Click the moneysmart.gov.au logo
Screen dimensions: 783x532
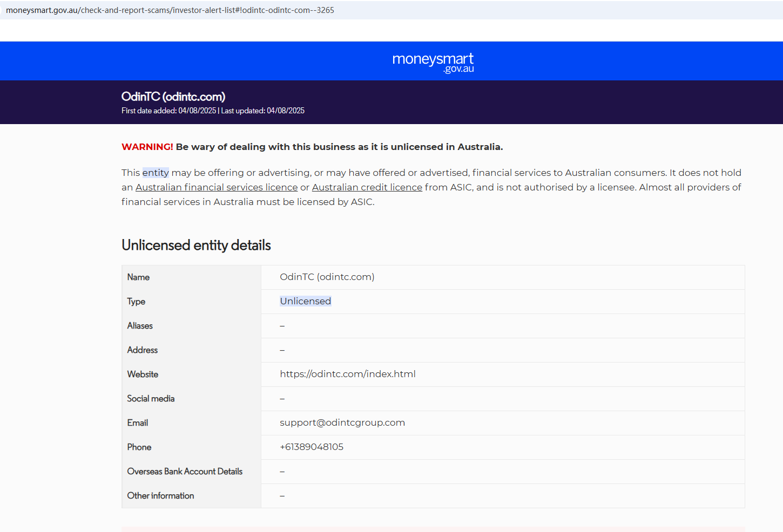pyautogui.click(x=433, y=62)
